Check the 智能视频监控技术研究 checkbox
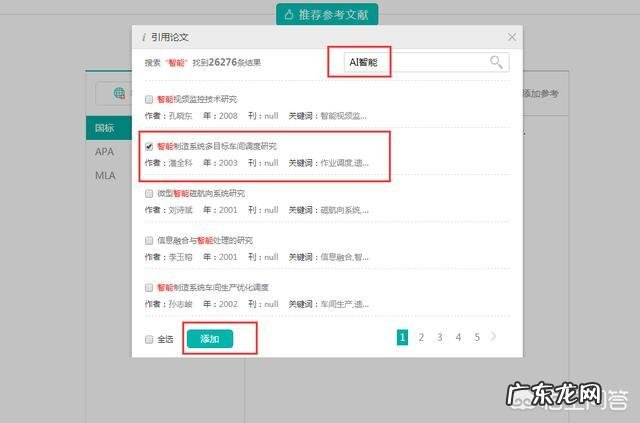The width and height of the screenshot is (640, 423). point(149,100)
